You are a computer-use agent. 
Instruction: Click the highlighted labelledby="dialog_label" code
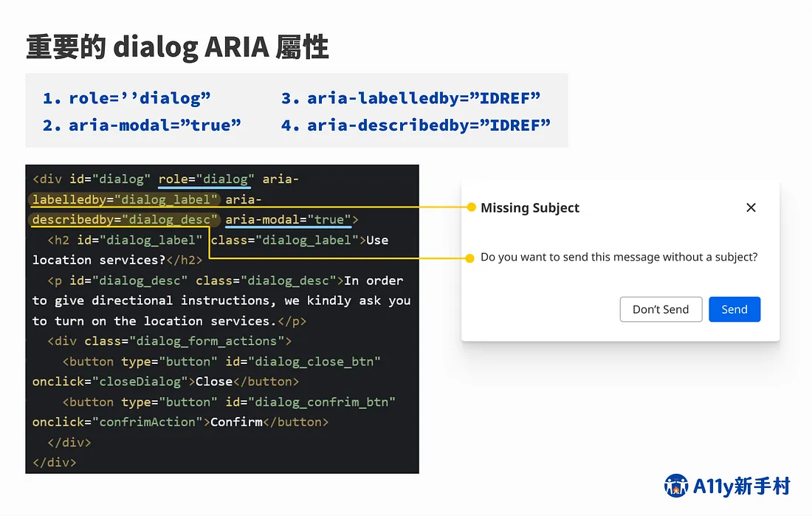[125, 199]
